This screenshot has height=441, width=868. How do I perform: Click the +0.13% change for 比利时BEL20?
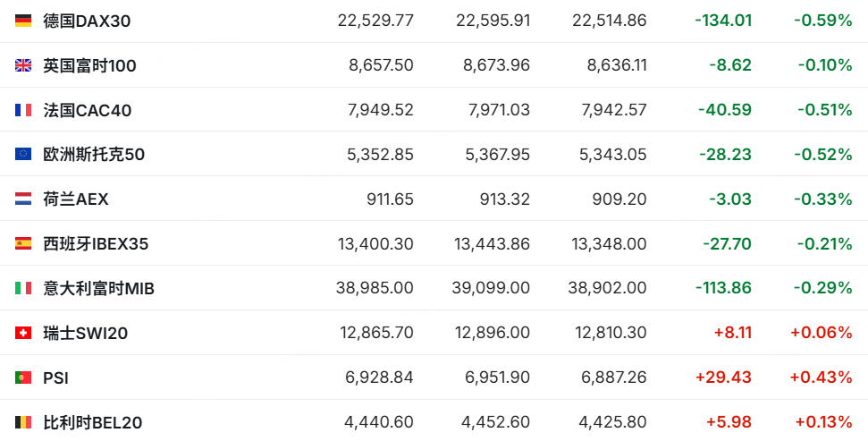[x=823, y=422]
